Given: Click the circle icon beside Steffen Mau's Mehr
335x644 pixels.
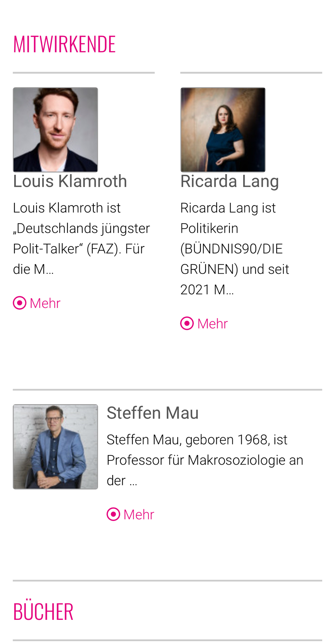Looking at the screenshot, I should [x=113, y=514].
